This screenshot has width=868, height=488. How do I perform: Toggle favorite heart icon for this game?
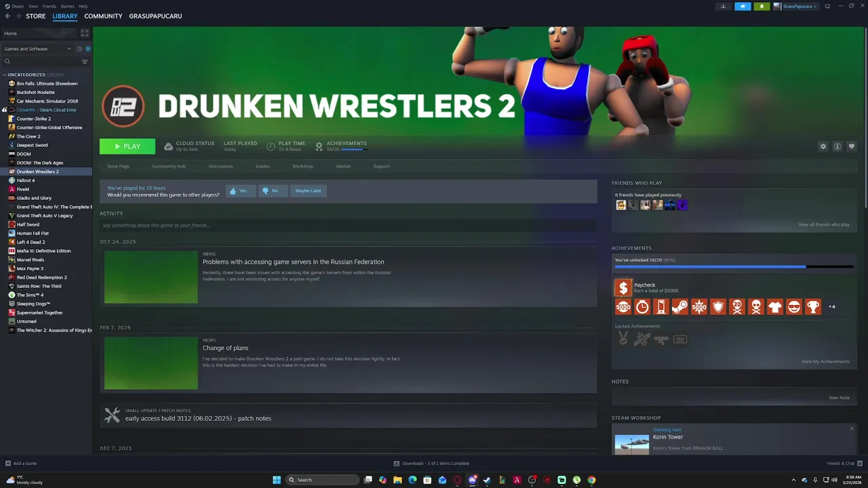coord(852,146)
